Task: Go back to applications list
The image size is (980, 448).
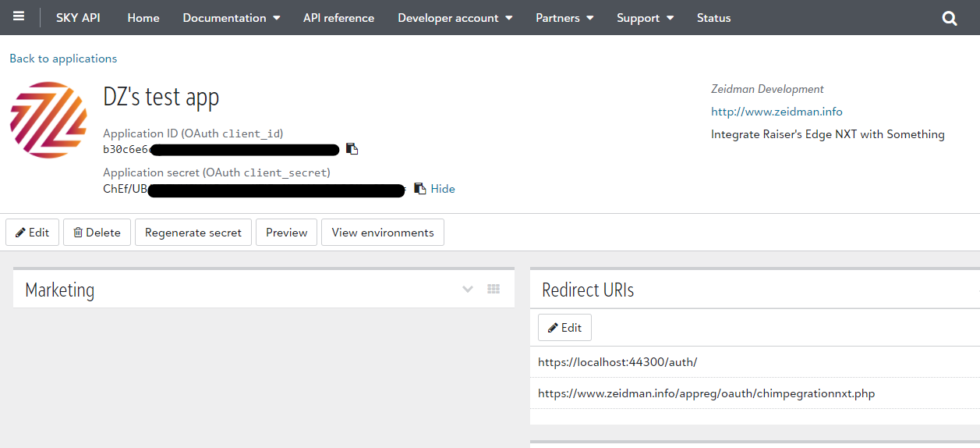Action: point(63,59)
